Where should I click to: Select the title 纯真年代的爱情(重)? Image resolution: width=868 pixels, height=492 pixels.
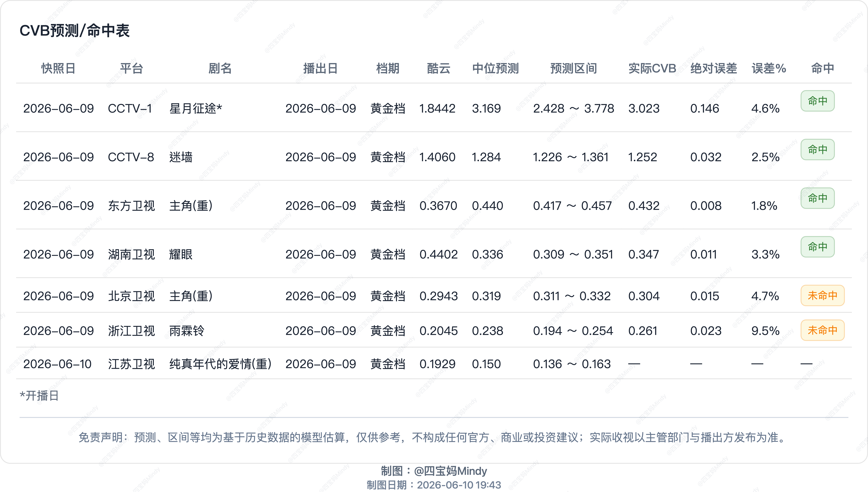(221, 364)
